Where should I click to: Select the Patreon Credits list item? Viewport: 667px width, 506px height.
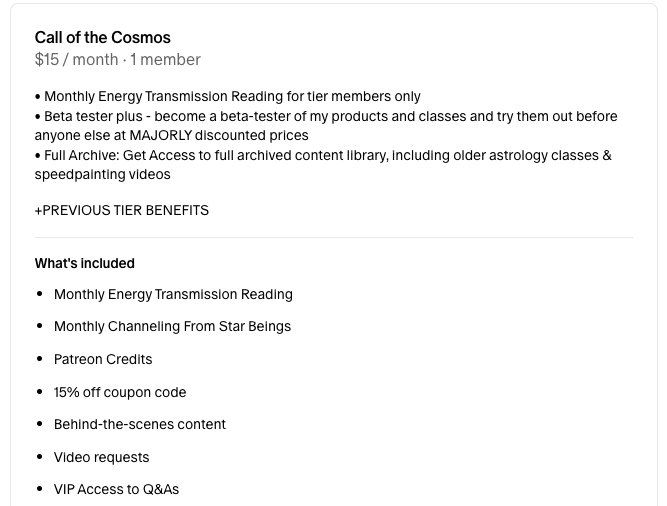coord(103,359)
